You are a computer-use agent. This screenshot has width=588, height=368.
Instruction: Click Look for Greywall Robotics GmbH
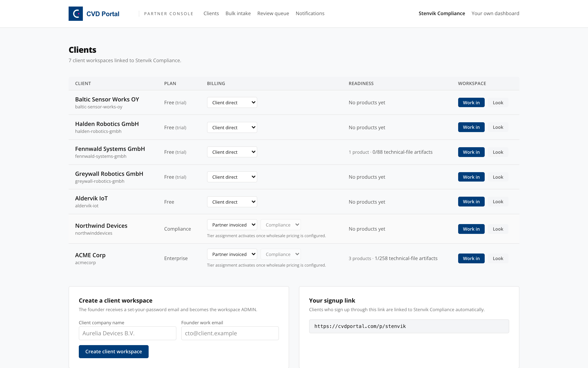(498, 177)
